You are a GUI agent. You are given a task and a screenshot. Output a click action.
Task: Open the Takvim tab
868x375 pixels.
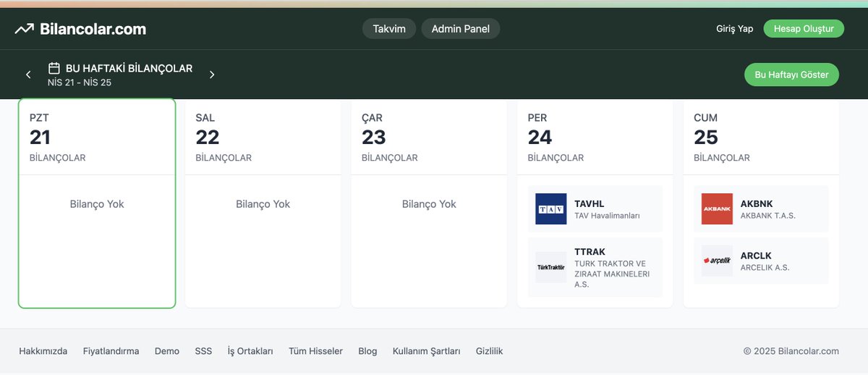[x=389, y=29]
